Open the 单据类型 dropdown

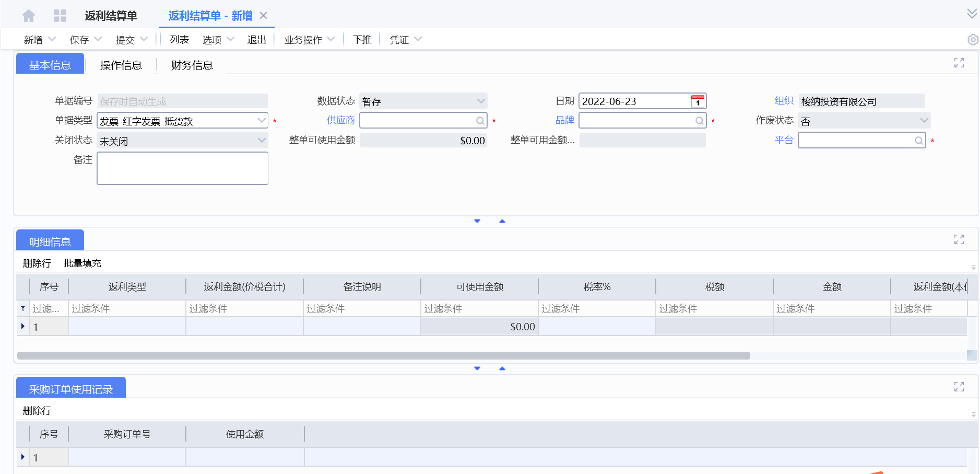coord(262,121)
